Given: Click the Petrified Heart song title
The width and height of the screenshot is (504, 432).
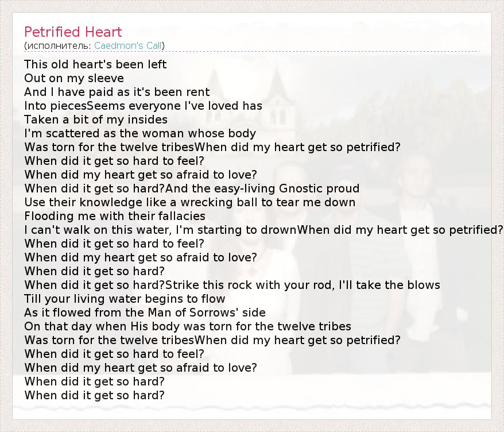Looking at the screenshot, I should 73,32.
